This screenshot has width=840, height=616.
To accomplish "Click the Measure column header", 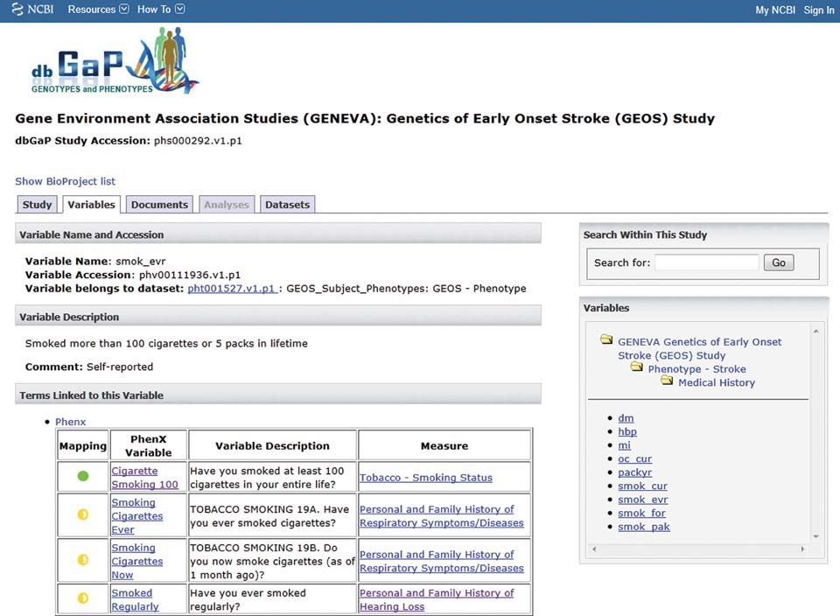I will coord(444,445).
